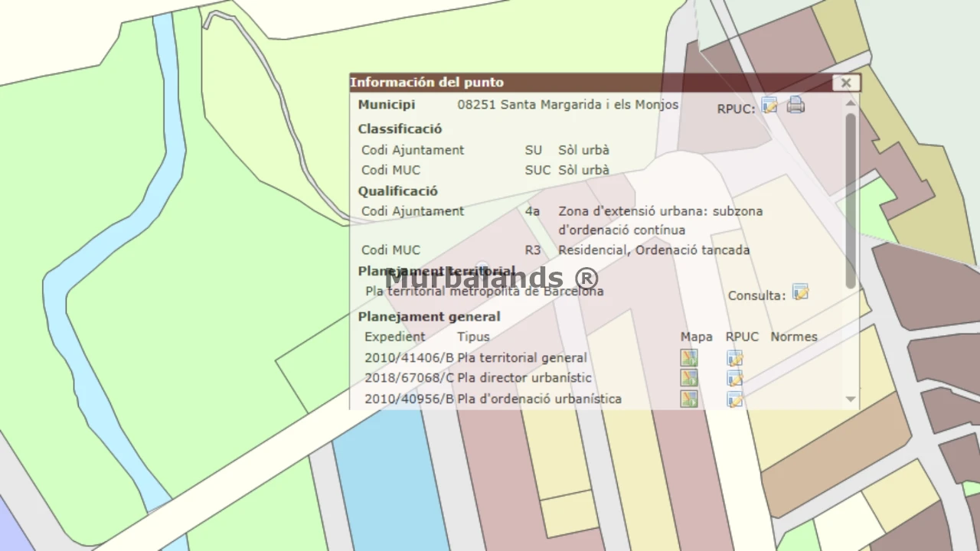Image resolution: width=980 pixels, height=551 pixels.
Task: Close the Información del punto panel
Action: 846,83
